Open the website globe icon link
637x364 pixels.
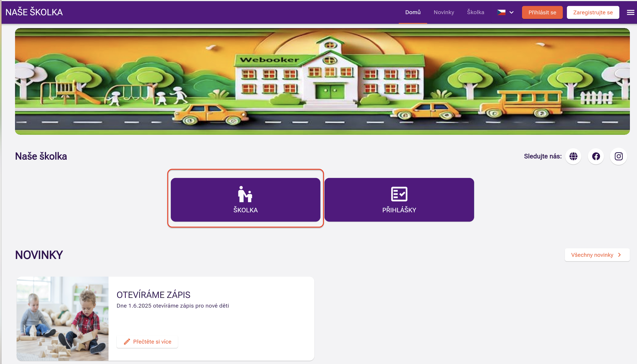[x=573, y=156]
